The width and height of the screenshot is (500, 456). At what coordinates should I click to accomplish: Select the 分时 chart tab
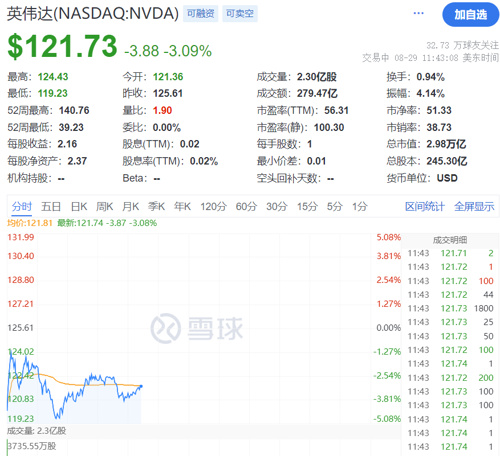[22, 207]
